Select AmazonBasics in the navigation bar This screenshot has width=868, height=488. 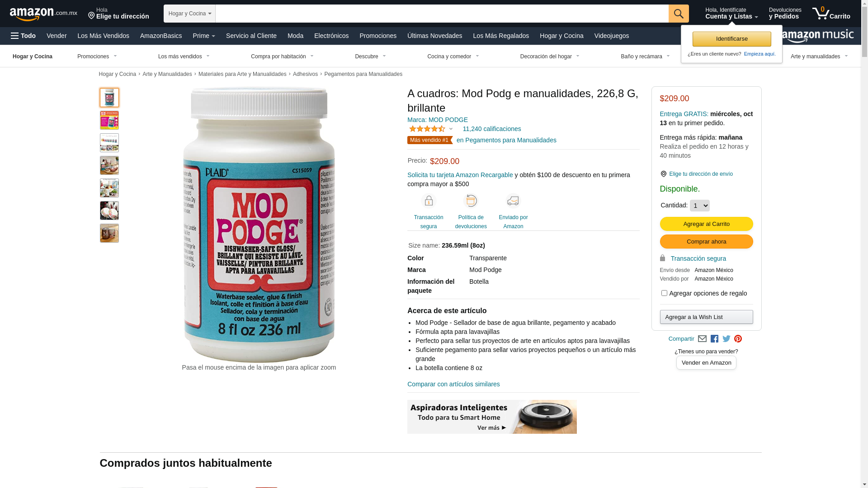click(x=161, y=36)
